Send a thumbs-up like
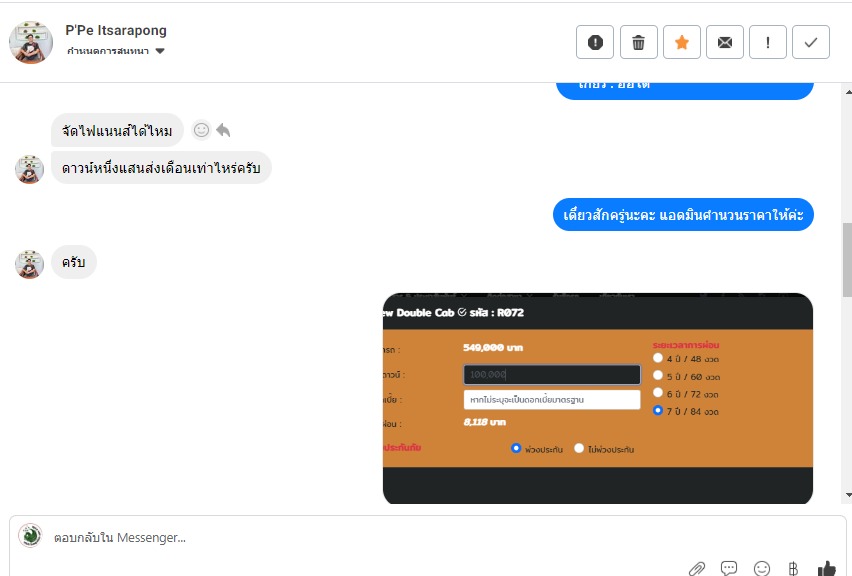Screen dimensions: 852x576 click(x=826, y=568)
